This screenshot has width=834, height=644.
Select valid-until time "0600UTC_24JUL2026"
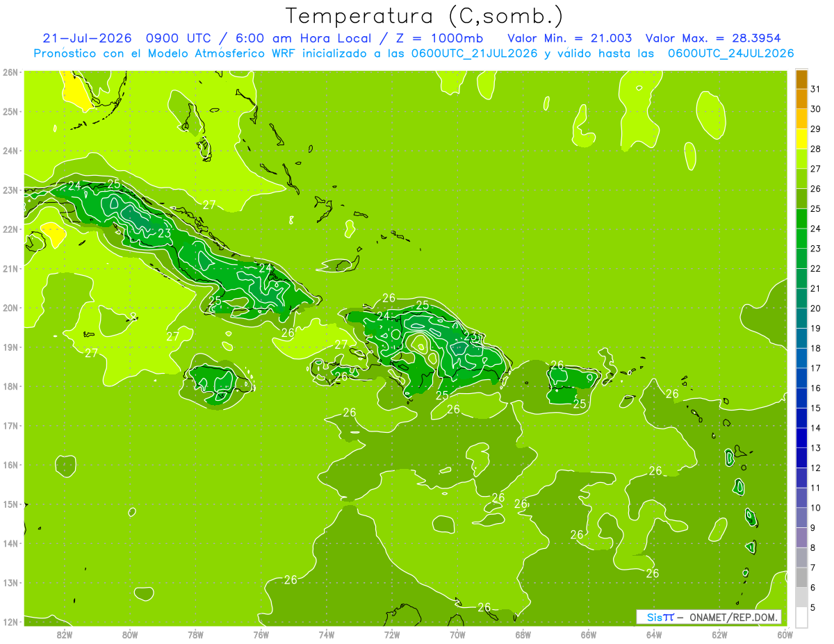click(730, 53)
